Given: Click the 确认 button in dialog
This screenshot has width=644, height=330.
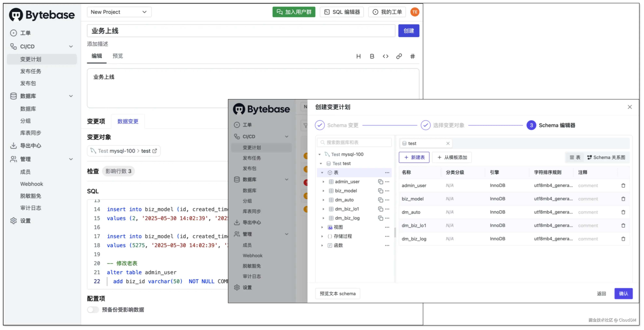Looking at the screenshot, I should [x=623, y=294].
